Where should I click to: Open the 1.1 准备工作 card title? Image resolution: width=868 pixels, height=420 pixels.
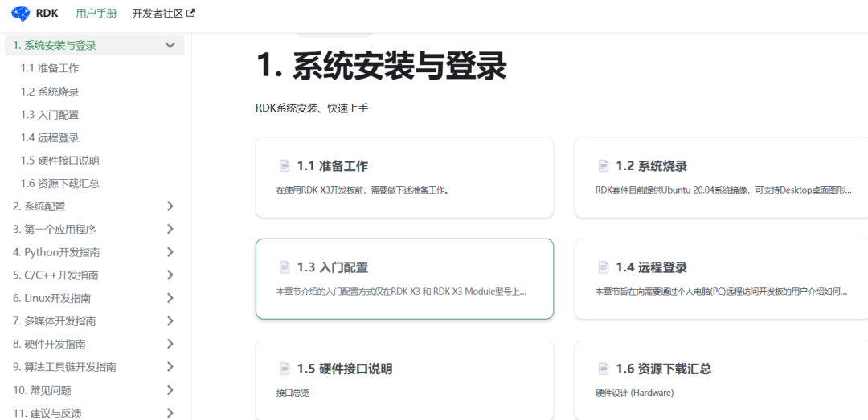333,166
